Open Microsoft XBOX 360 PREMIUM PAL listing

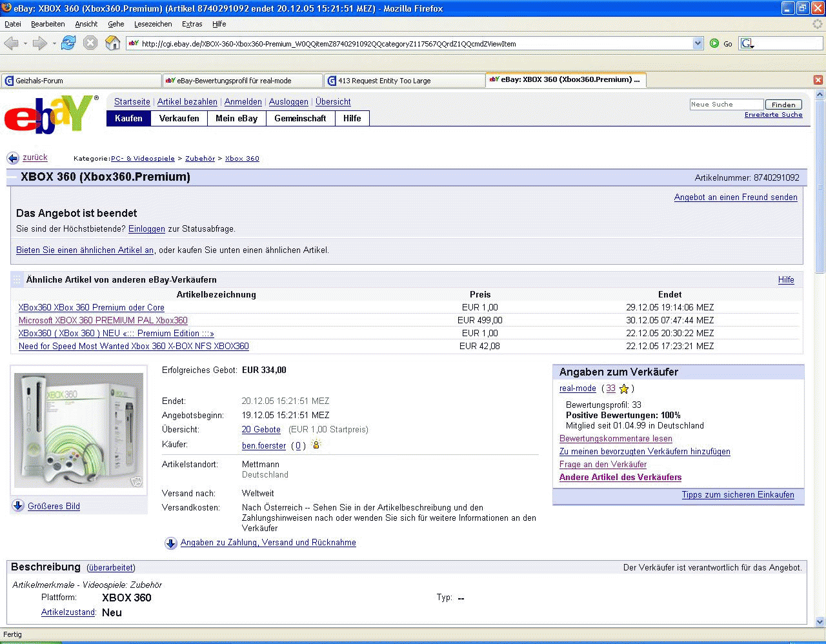click(x=103, y=321)
